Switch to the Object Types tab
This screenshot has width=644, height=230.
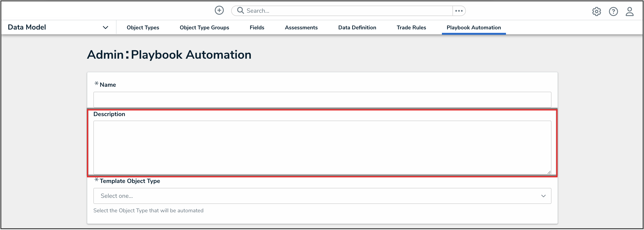tap(143, 27)
